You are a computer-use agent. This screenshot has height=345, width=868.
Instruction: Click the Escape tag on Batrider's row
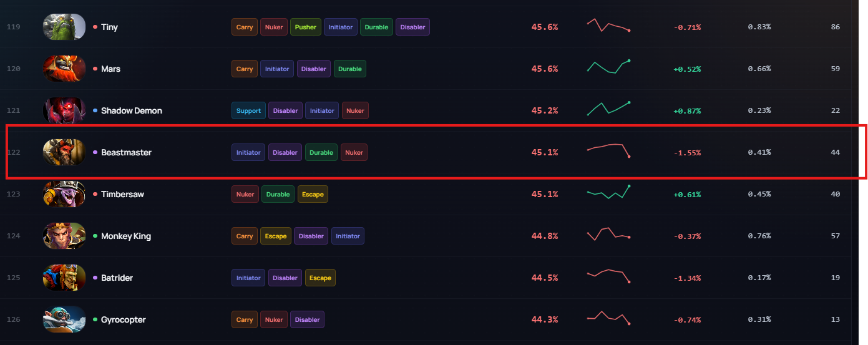[x=321, y=278]
